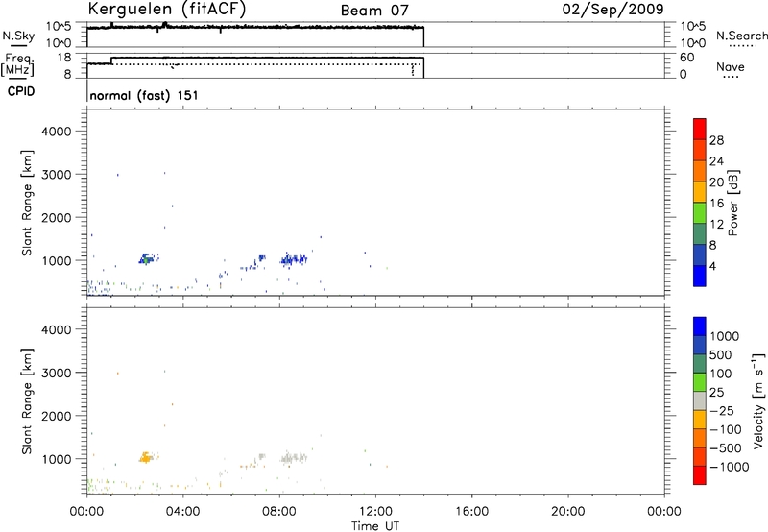Select the 'Power [dB]' colorbar title
This screenshot has height=532, width=768.
(733, 203)
